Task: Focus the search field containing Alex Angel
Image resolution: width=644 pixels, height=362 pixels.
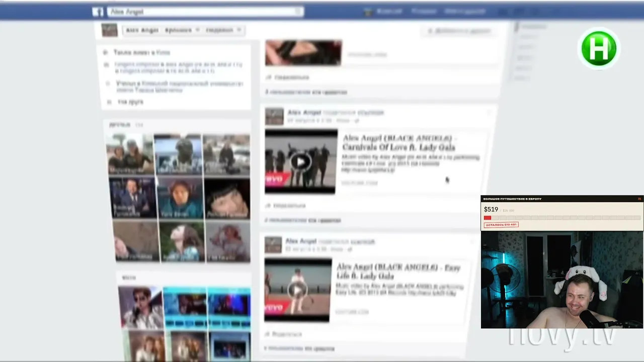Action: [205, 12]
